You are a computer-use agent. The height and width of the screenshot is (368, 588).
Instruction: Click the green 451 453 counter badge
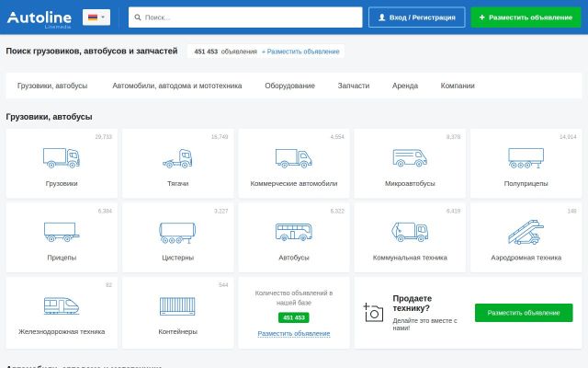point(294,317)
